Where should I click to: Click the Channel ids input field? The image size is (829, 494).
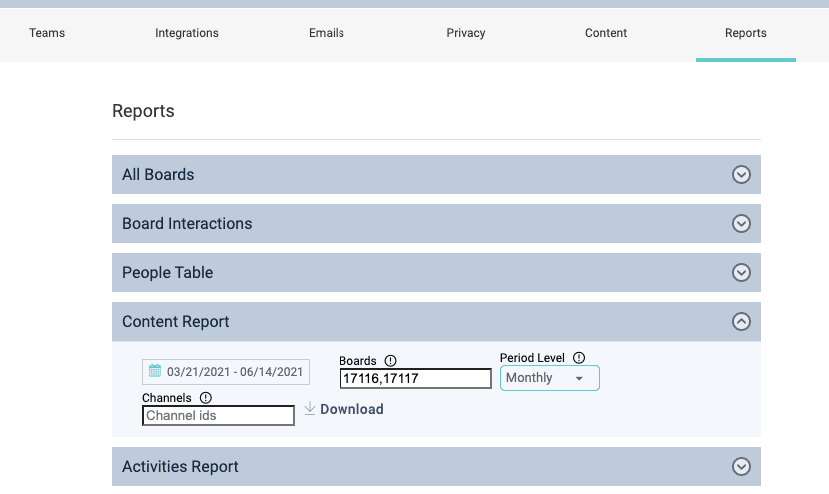tap(218, 416)
